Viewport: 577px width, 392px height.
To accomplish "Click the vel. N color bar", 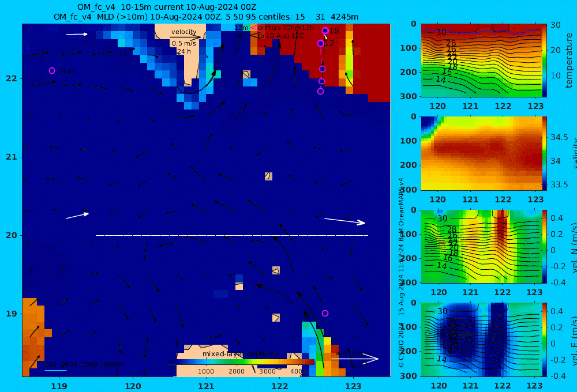I will tap(545, 246).
